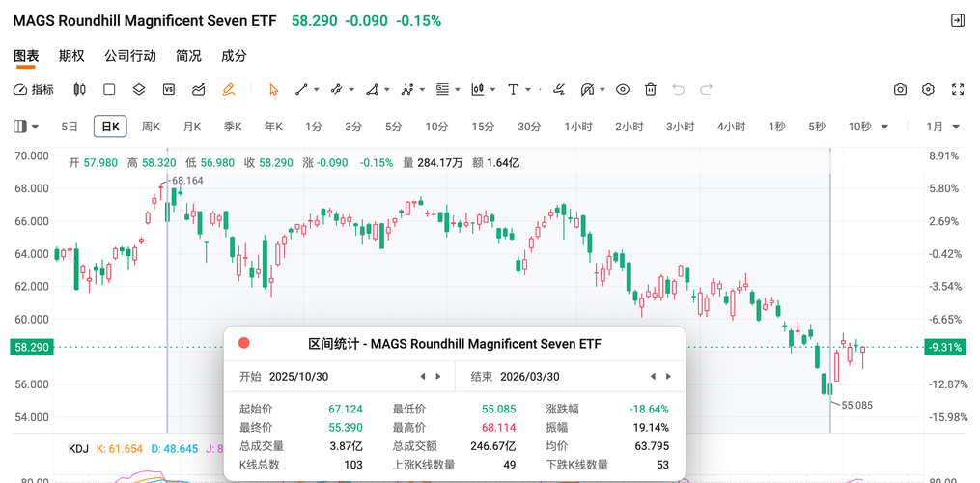
Task: Step the 结束 end date backward
Action: [x=654, y=376]
